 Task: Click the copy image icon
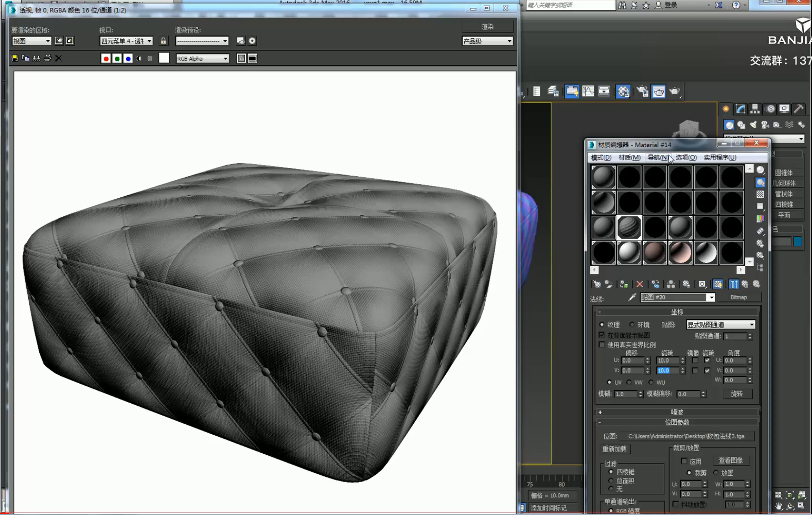(x=25, y=58)
